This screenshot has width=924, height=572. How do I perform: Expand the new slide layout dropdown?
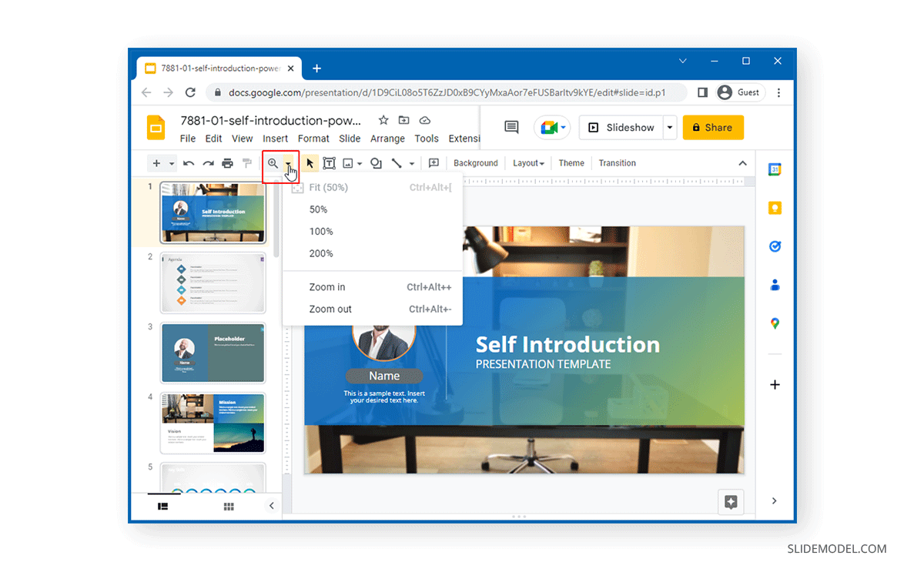pyautogui.click(x=171, y=162)
